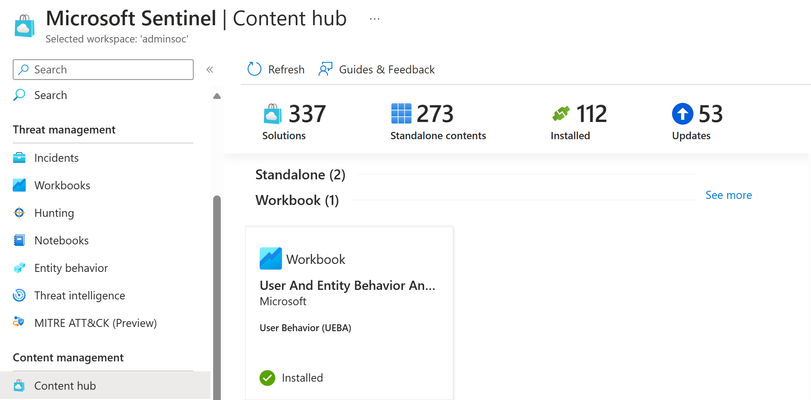Select the 53 Updates count
Image resolution: width=811 pixels, height=400 pixels.
(x=711, y=114)
